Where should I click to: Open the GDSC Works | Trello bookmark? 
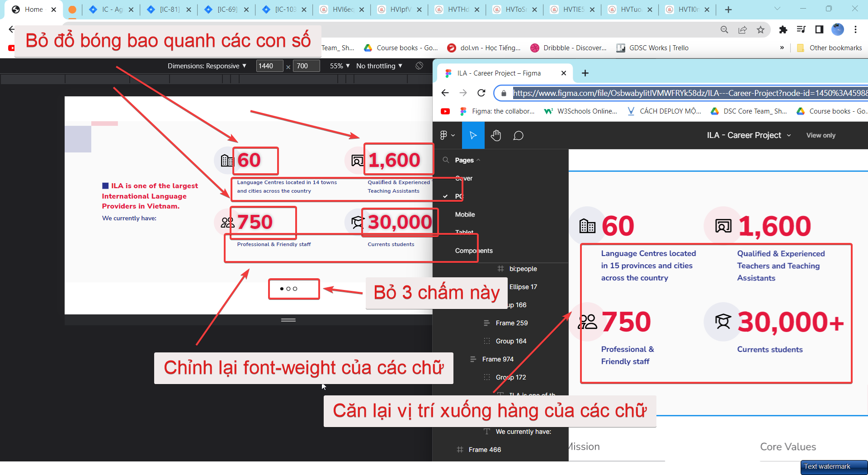(x=653, y=47)
